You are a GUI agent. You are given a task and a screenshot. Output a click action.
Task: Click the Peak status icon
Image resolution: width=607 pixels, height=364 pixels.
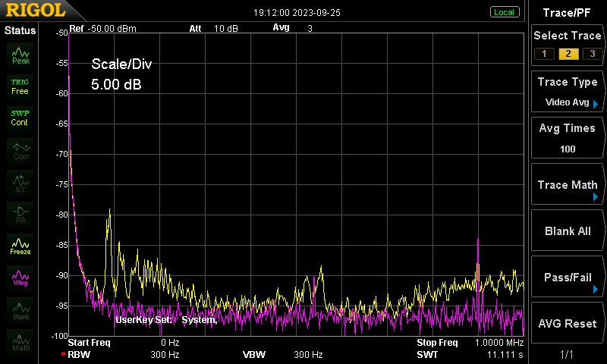pos(20,55)
